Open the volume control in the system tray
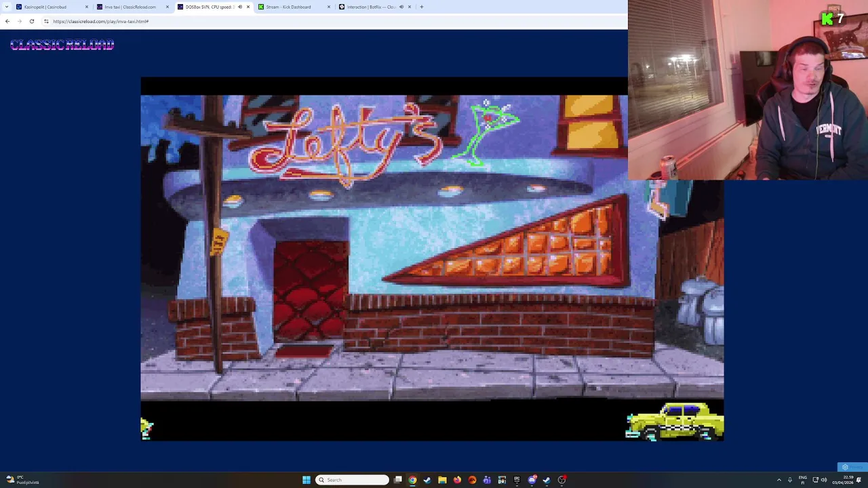This screenshot has height=488, width=868. click(824, 480)
